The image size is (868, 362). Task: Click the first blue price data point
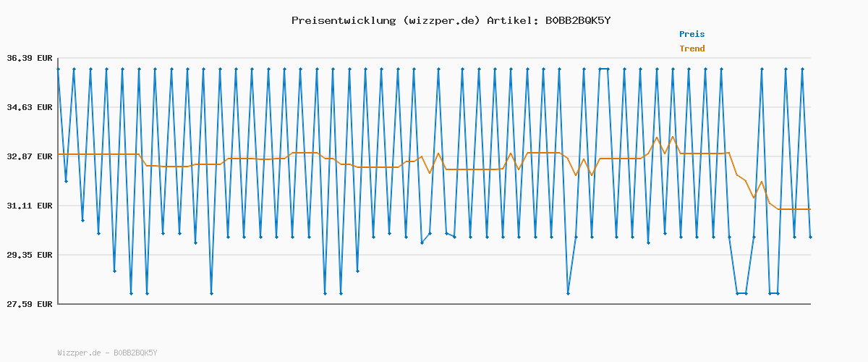[x=58, y=69]
